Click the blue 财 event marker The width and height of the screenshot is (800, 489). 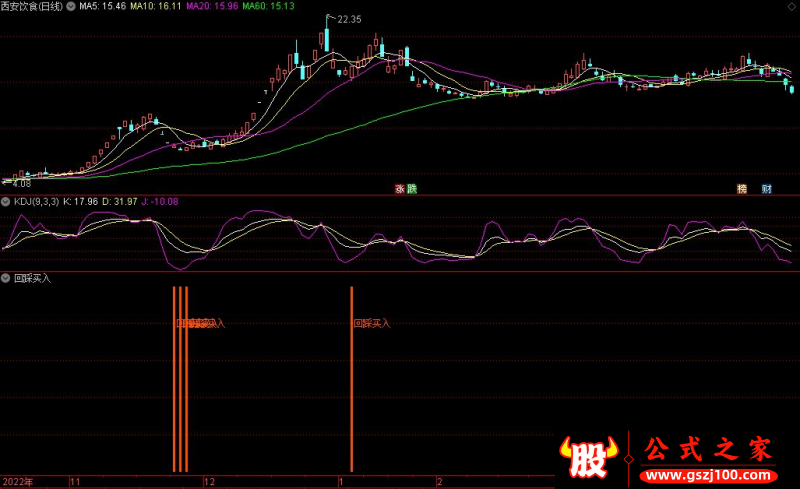(x=766, y=188)
